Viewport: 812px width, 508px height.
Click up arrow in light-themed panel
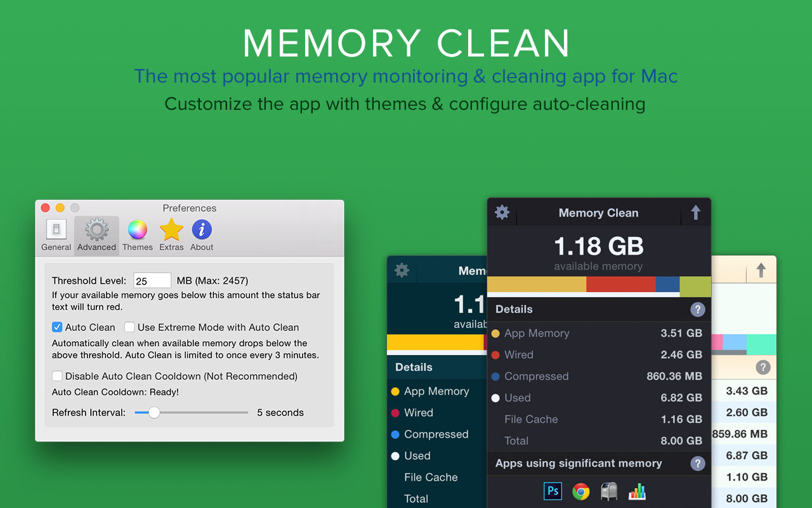tap(761, 271)
